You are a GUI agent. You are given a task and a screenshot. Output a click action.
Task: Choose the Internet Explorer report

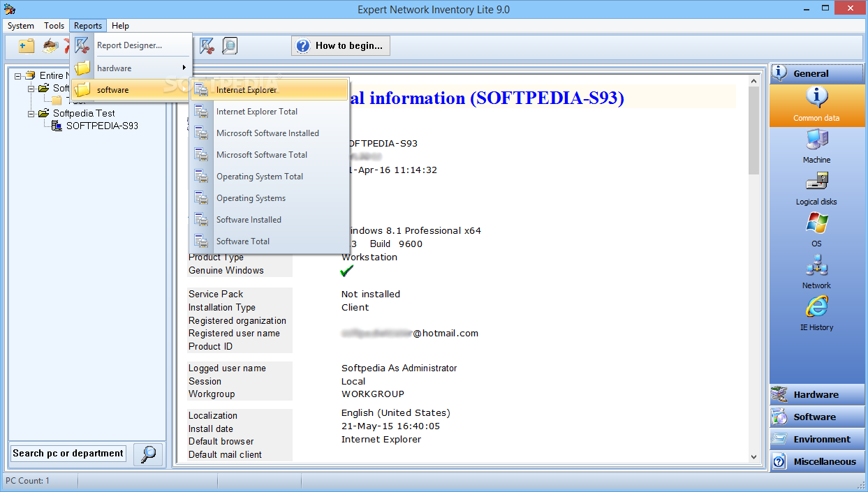click(270, 90)
